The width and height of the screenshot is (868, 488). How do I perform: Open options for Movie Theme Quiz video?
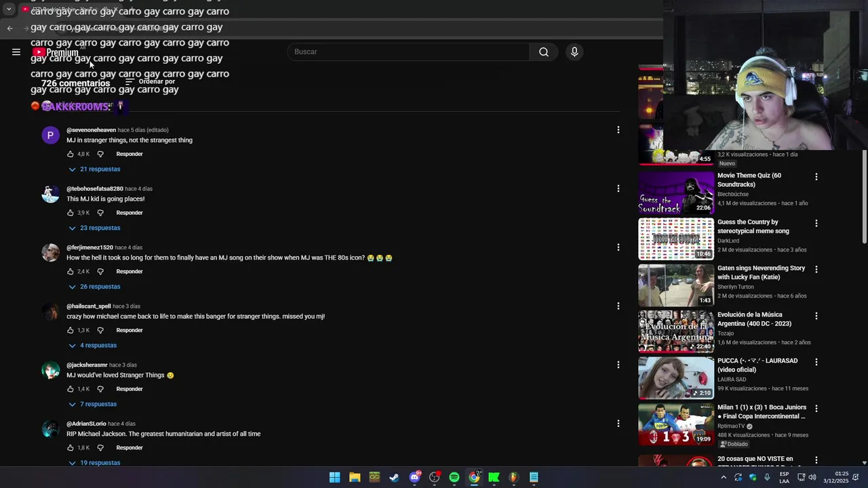(816, 177)
